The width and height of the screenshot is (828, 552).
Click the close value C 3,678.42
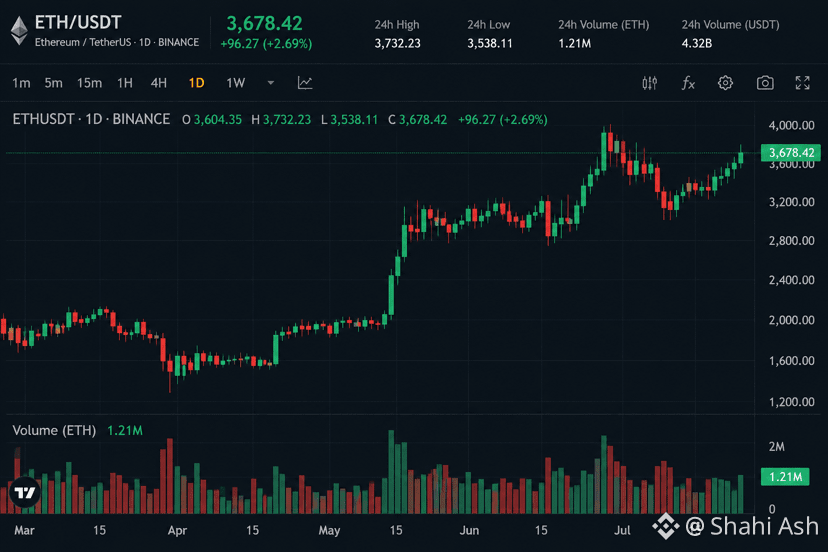click(x=418, y=120)
